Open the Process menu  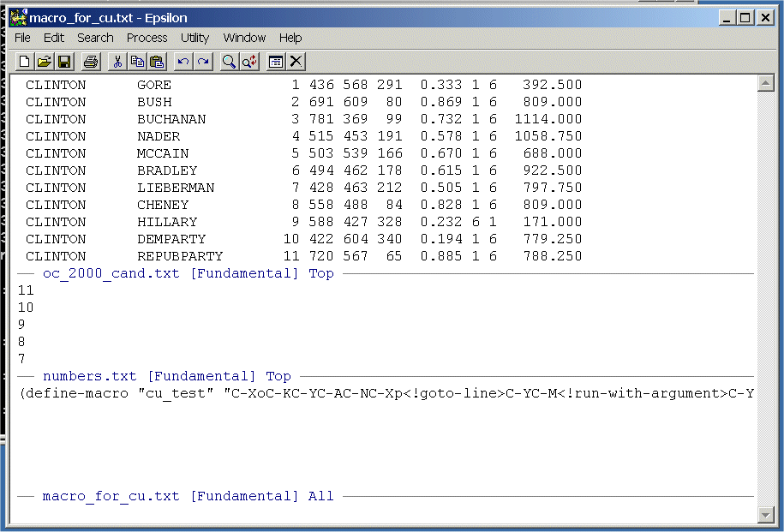click(147, 38)
